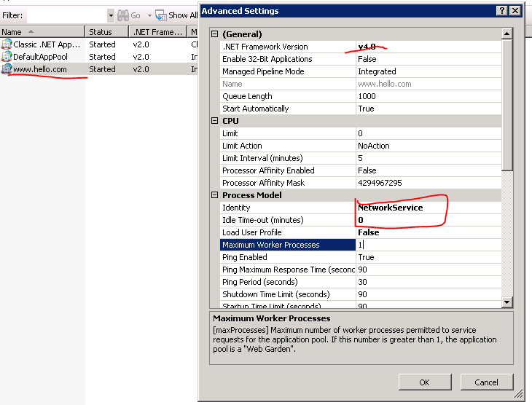Open the Filter dropdown arrow
532x405 pixels.
(x=111, y=15)
